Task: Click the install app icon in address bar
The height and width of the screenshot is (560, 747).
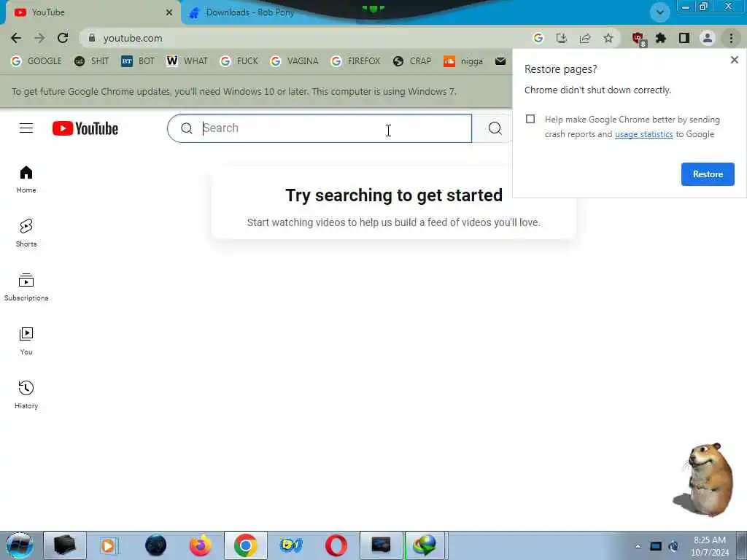Action: click(x=562, y=38)
